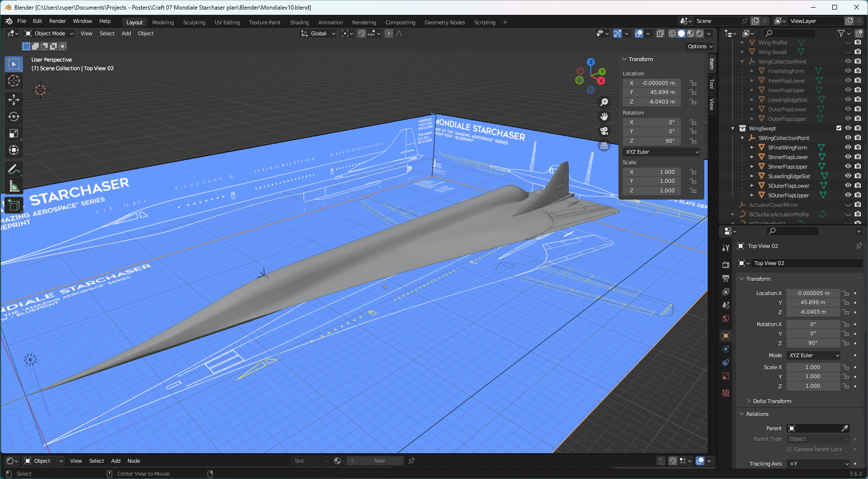Toggle proportional editing
This screenshot has width=868, height=479.
[x=389, y=33]
